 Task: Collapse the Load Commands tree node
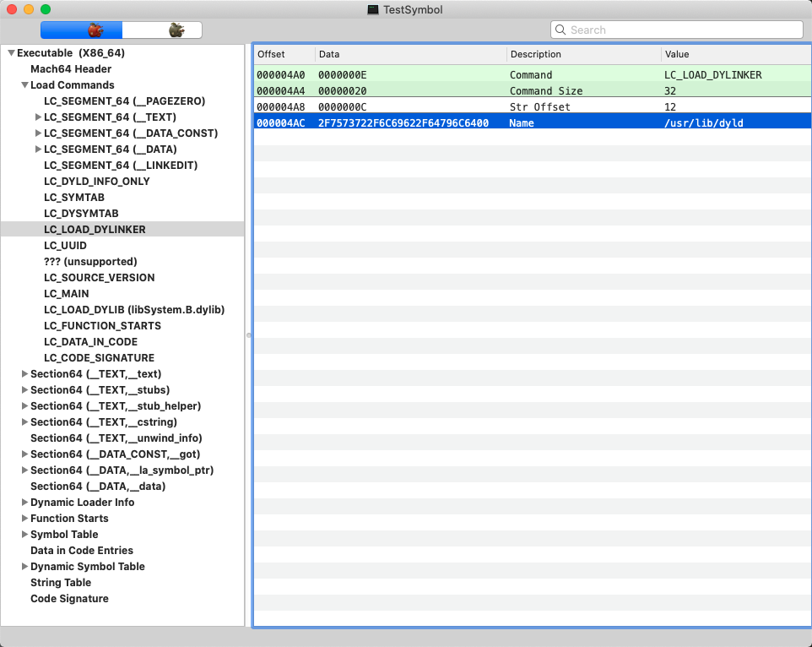(24, 85)
